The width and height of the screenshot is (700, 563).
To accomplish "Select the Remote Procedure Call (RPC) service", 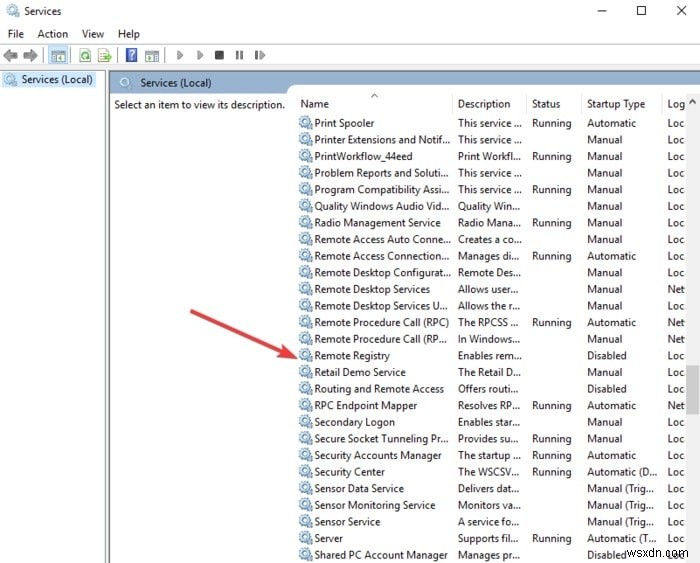I will tap(381, 322).
